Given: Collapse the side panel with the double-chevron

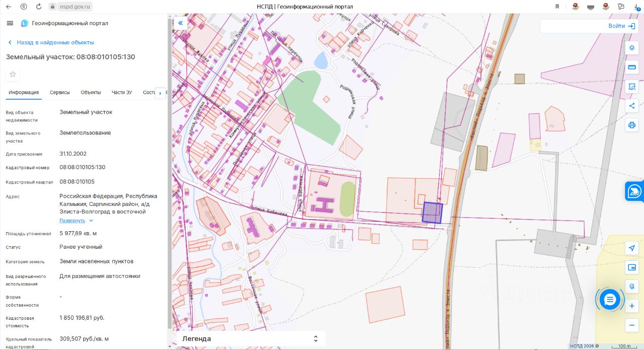Looking at the screenshot, I should tap(180, 23).
